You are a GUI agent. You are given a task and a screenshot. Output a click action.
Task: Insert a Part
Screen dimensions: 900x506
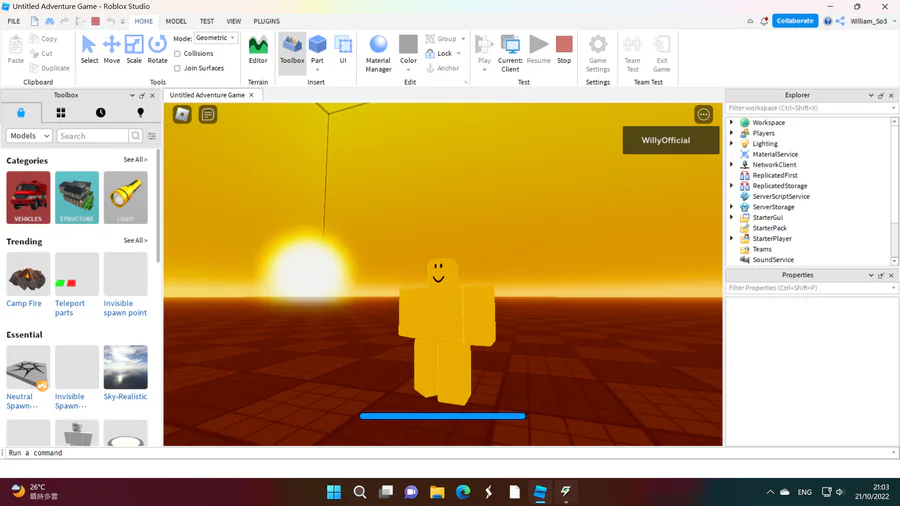317,49
